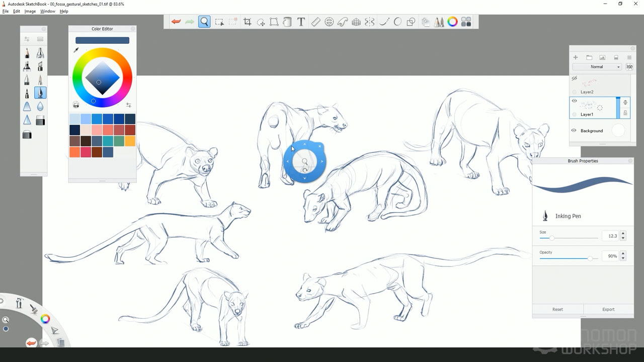Viewport: 644px width, 362px height.
Task: Add a new layer with plus icon
Action: [x=576, y=57]
